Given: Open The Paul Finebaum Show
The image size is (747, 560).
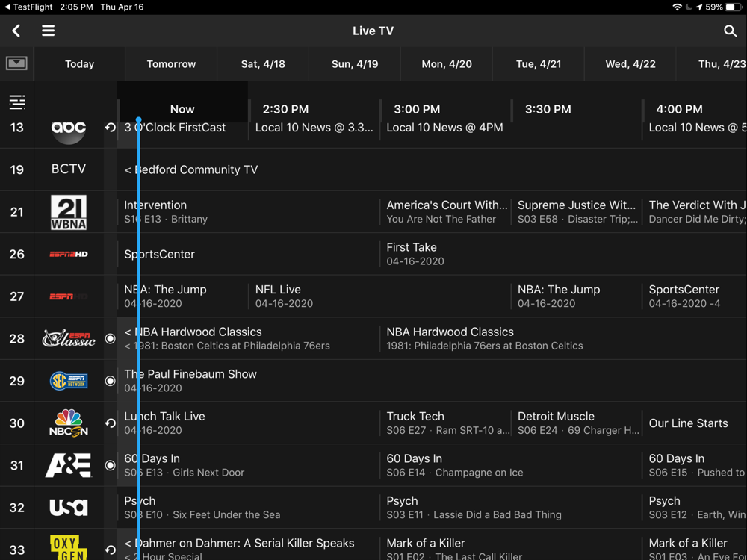Looking at the screenshot, I should 432,381.
